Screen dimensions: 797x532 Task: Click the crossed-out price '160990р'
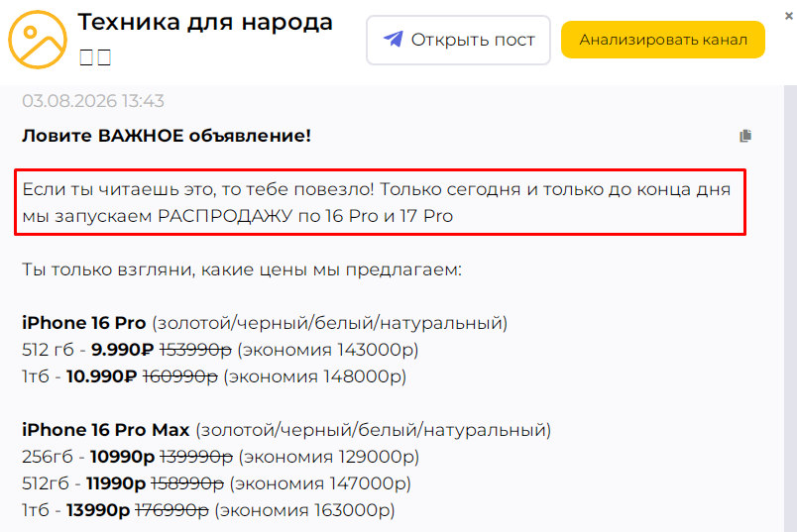(x=180, y=376)
